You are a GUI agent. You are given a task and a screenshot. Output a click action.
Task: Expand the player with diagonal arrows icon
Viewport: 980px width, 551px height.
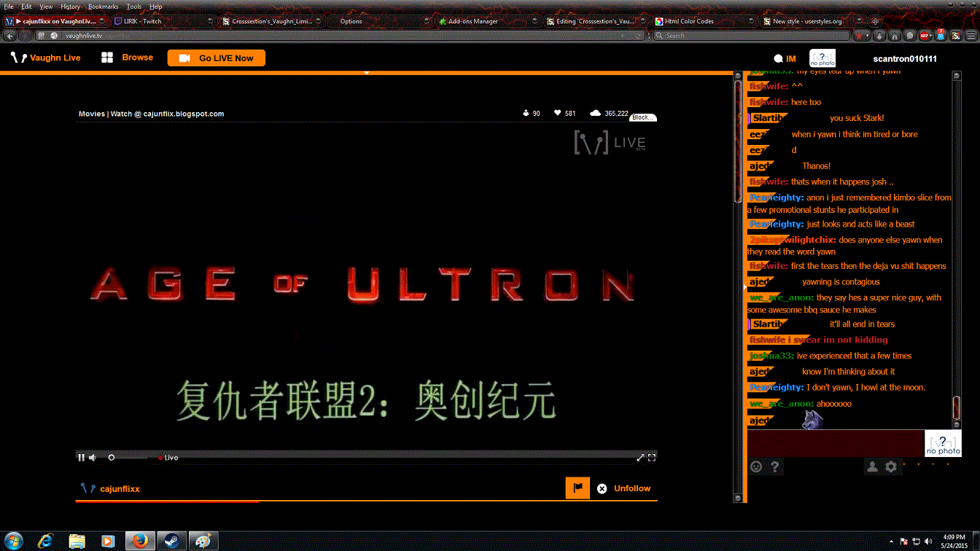coord(640,458)
